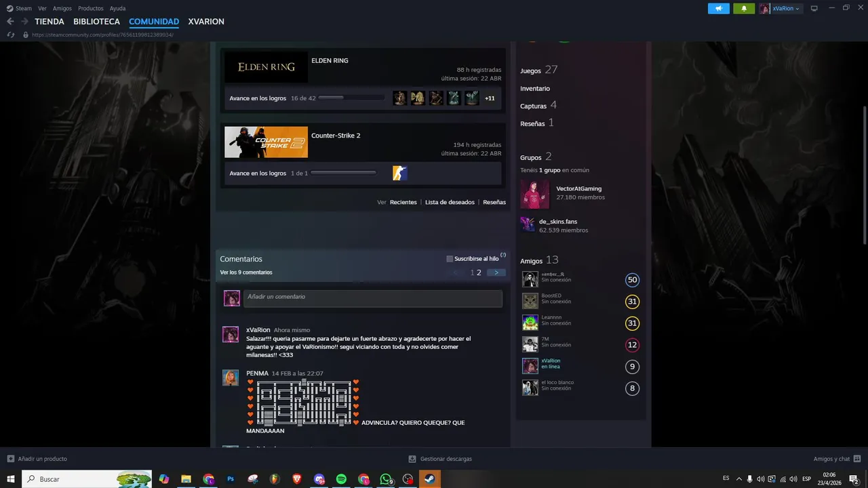868x488 pixels.
Task: Click the first Elden Ring achievement icon
Action: pyautogui.click(x=400, y=98)
